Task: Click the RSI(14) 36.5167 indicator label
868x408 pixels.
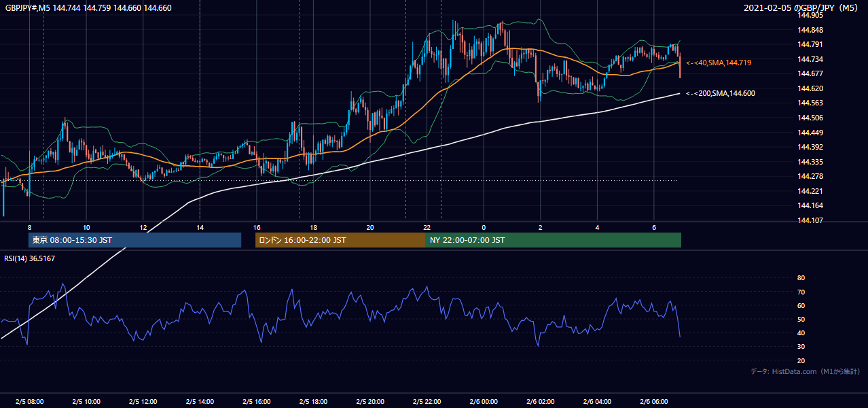Action: pos(30,258)
